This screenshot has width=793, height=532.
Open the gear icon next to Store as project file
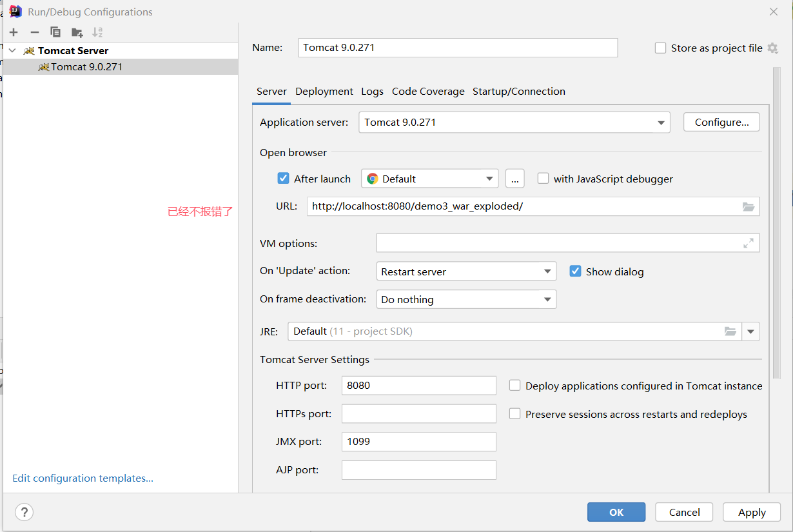[x=772, y=48]
